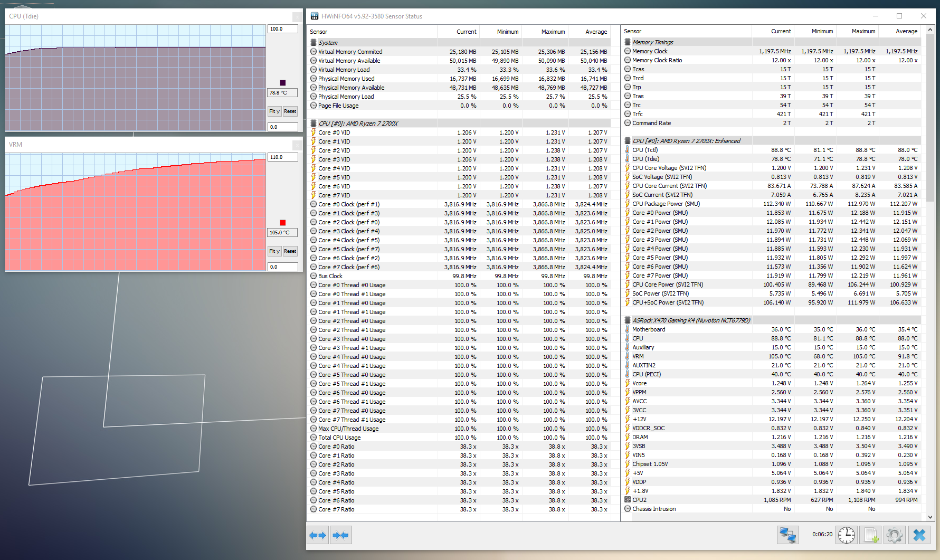The image size is (940, 560).
Task: Click the 105.0 °C value in VRM graph
Action: [283, 233]
